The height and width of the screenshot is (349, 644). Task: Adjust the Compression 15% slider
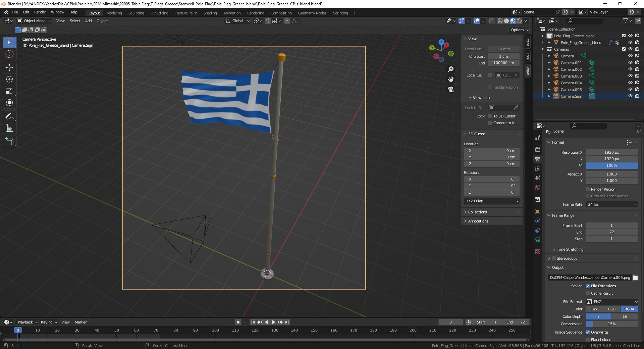(x=612, y=324)
